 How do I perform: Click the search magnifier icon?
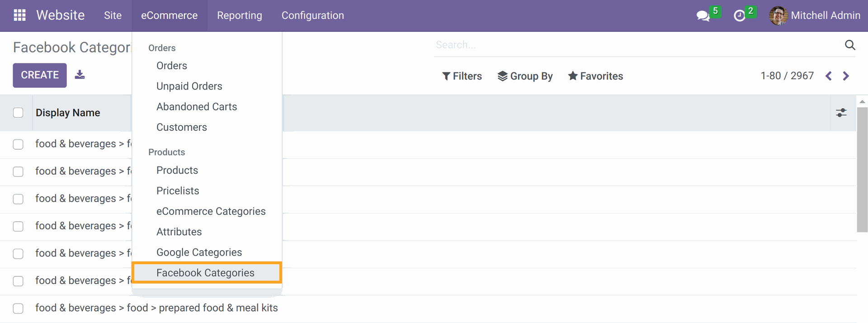pyautogui.click(x=850, y=45)
